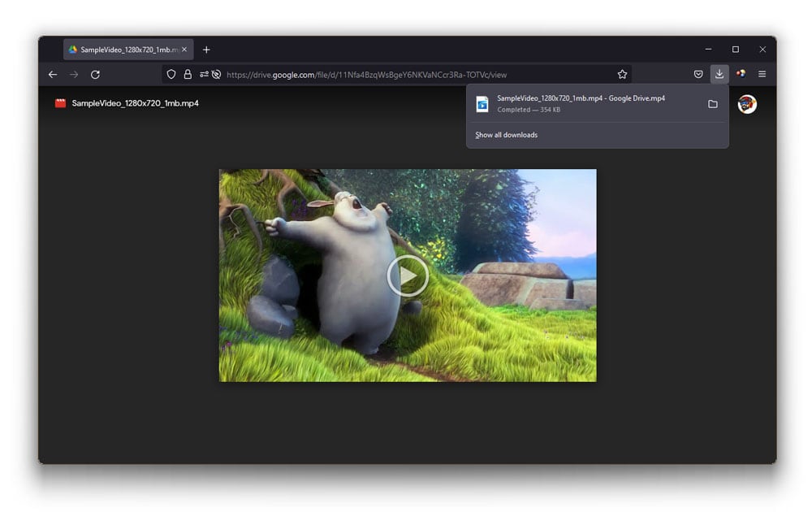Open the Firefox hamburger application menu
This screenshot has width=812, height=512.
click(x=762, y=74)
